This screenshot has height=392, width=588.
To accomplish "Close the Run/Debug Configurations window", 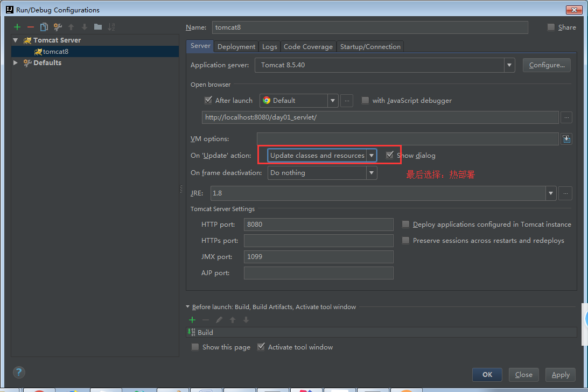I will click(x=574, y=10).
